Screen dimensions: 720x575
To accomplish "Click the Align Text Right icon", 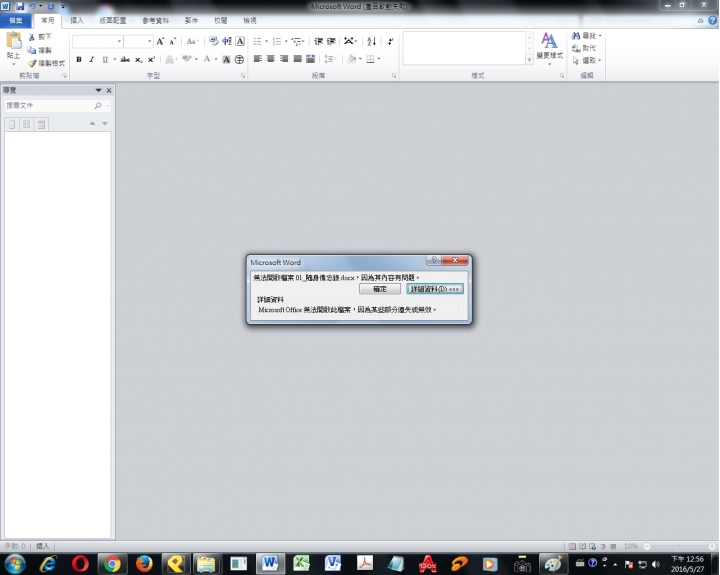I will click(x=284, y=59).
